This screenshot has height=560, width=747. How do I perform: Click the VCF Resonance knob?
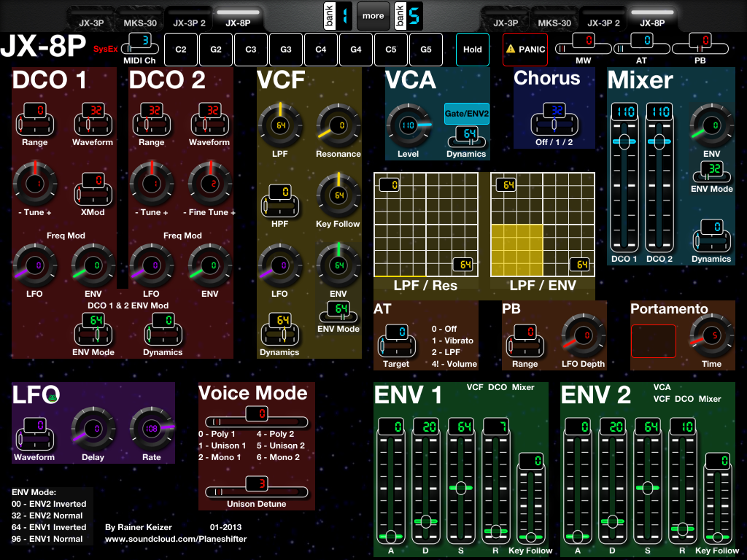click(338, 125)
